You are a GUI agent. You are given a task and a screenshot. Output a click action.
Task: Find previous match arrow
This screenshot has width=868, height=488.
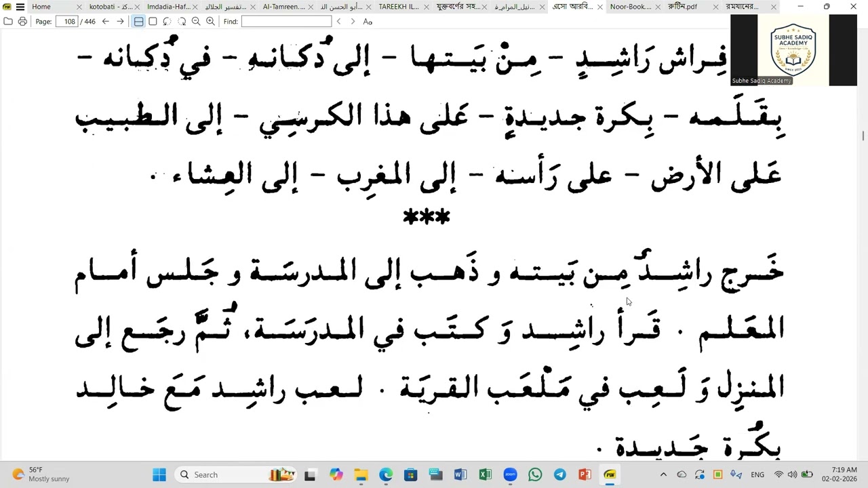(339, 22)
